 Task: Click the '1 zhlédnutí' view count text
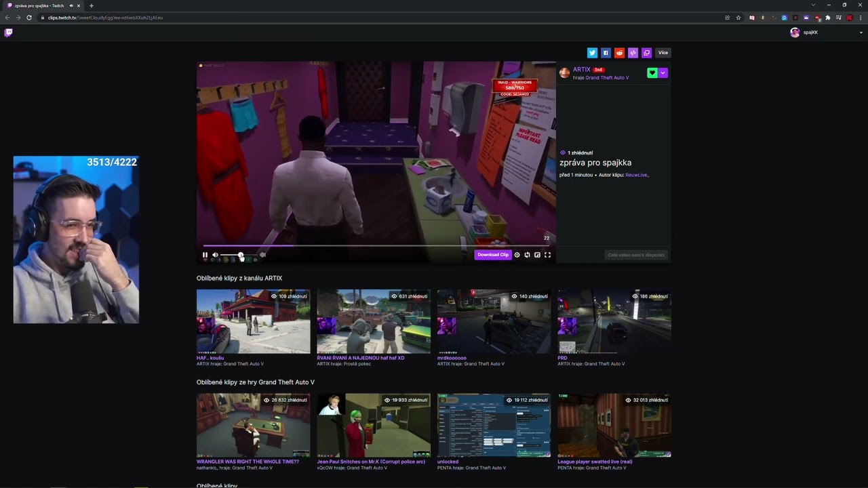click(x=580, y=153)
